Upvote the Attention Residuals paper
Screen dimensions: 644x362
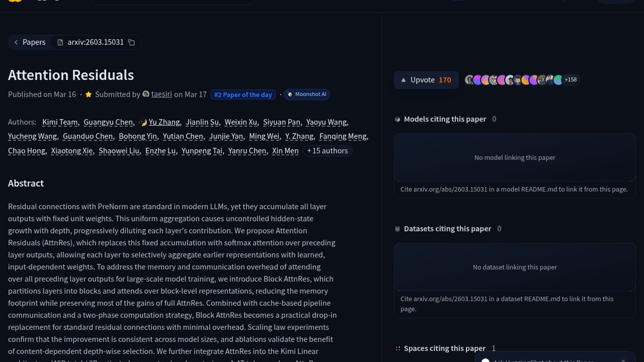point(426,80)
